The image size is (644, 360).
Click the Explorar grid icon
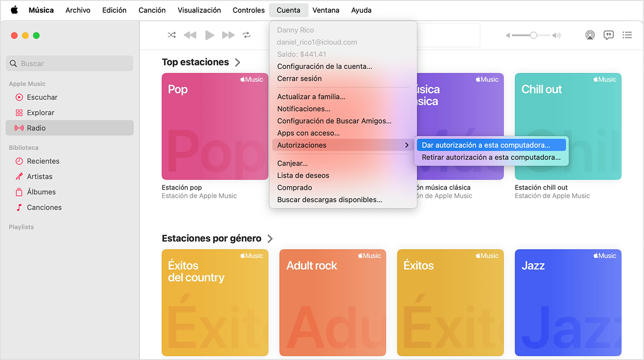click(x=19, y=112)
